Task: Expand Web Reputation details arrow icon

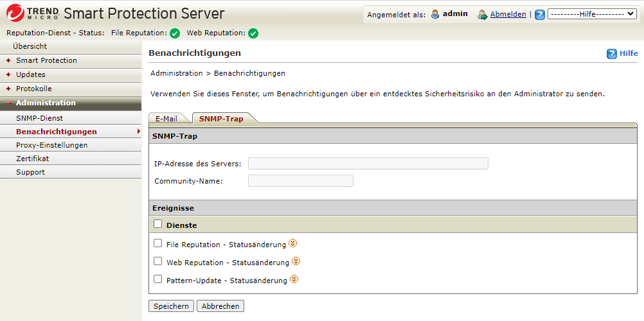Action: (x=296, y=261)
